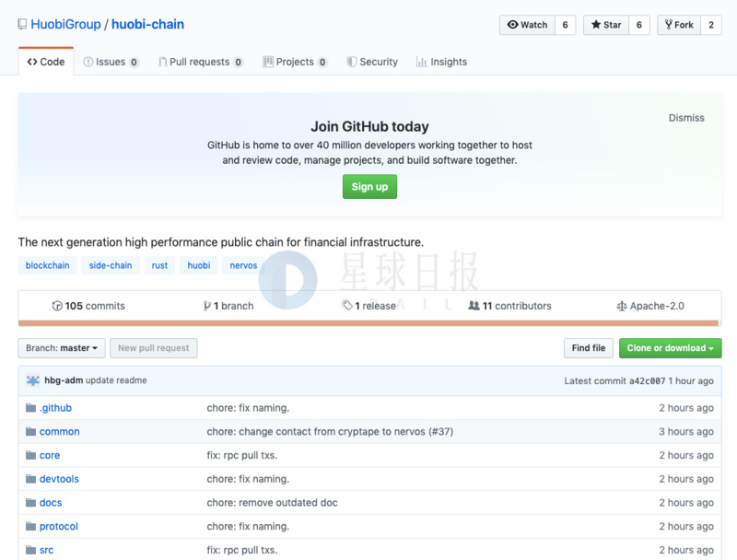737x560 pixels.
Task: Open the Insights tab
Action: tap(441, 62)
